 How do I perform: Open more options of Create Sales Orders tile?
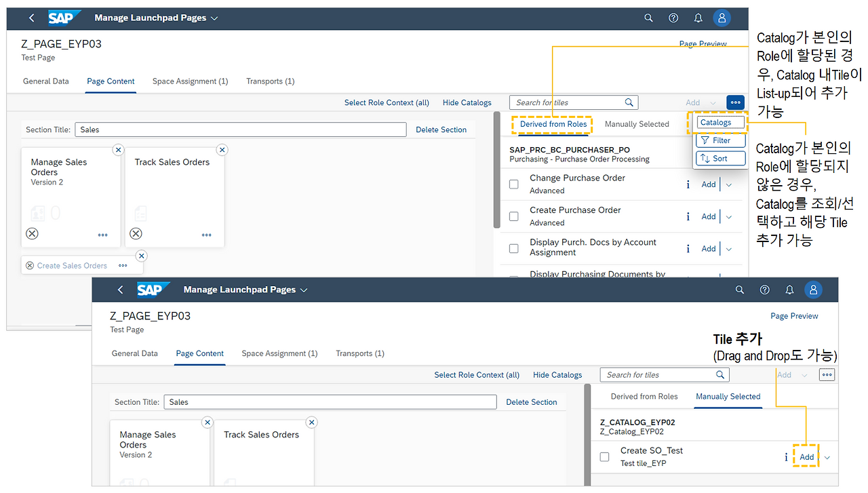tap(123, 266)
